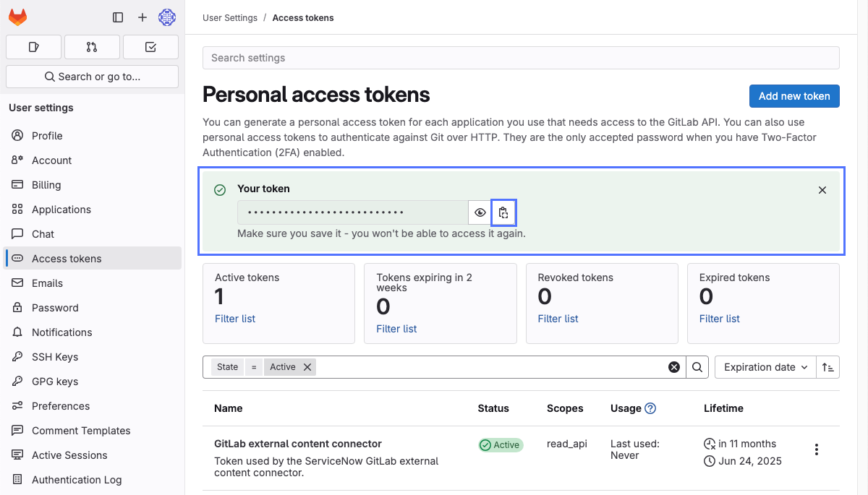Viewport: 868px width, 495px height.
Task: Open the Notifications settings
Action: click(x=93, y=332)
